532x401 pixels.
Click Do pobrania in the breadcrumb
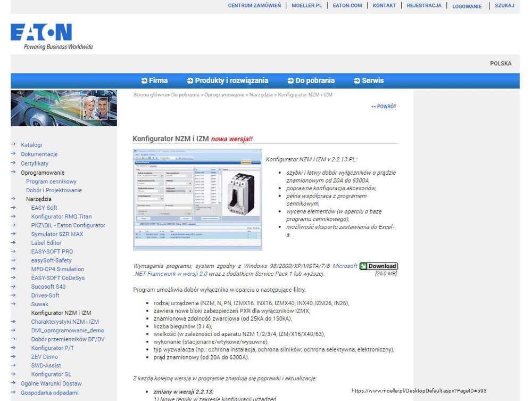(x=185, y=95)
